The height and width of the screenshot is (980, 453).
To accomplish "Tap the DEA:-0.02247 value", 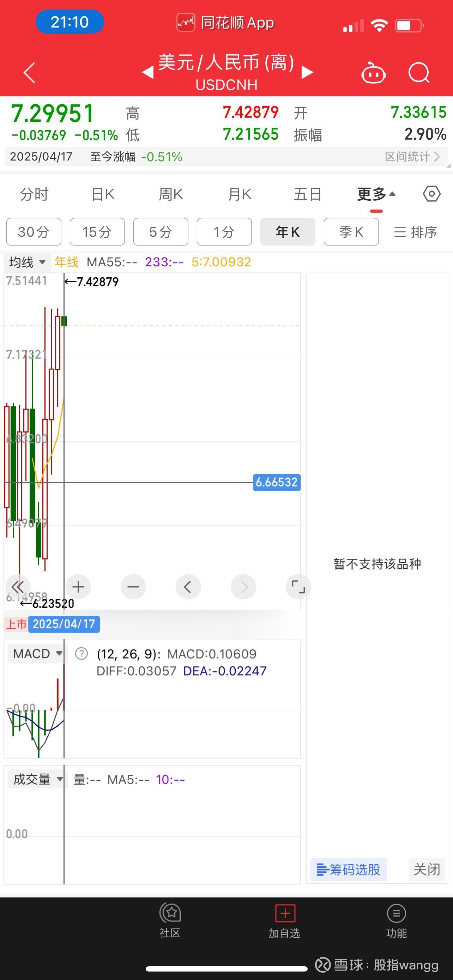I will [x=225, y=671].
